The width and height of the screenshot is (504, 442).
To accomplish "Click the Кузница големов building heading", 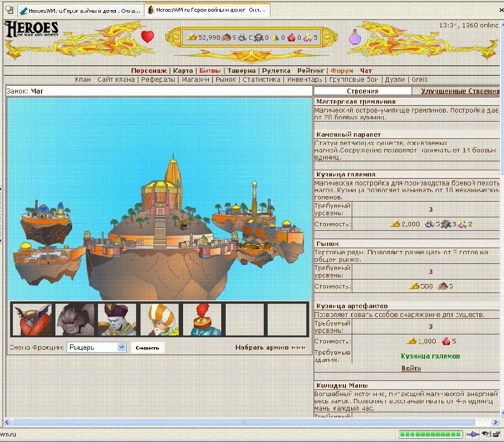I will tap(346, 174).
